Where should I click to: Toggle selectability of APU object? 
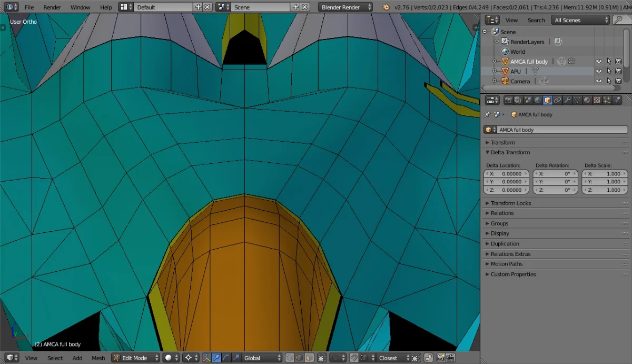[x=609, y=71]
